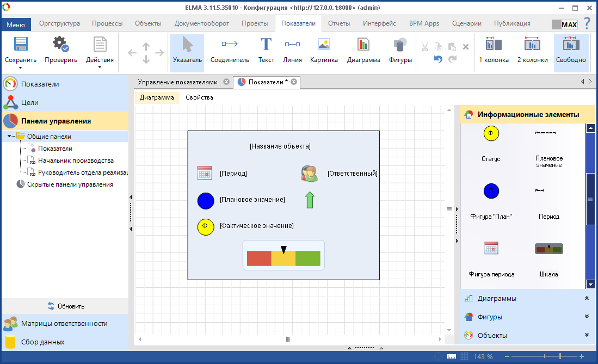The width and height of the screenshot is (598, 364).
Task: Switch to the Свойства tab
Action: 199,97
